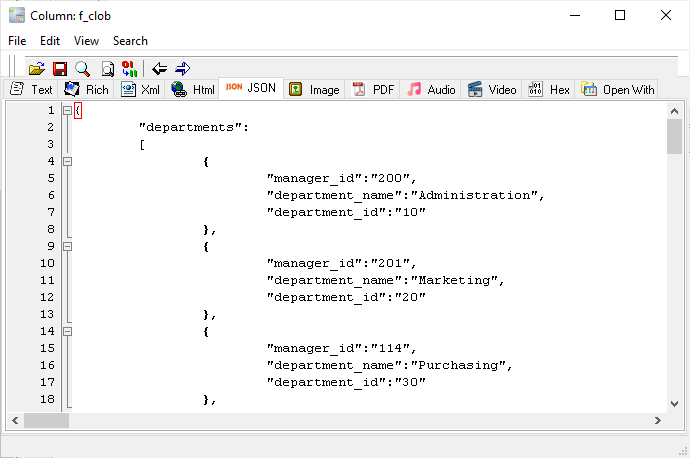The height and width of the screenshot is (458, 690).
Task: Click the opening brace highlighted on line 1
Action: click(78, 110)
